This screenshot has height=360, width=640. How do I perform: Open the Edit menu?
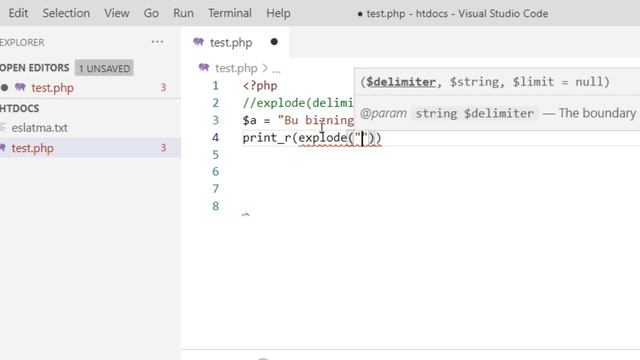coord(18,13)
